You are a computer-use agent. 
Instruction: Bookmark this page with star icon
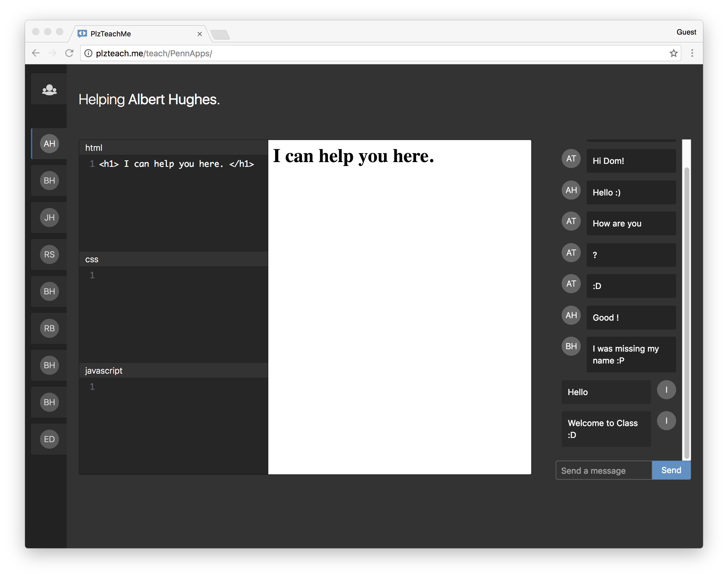[x=673, y=53]
